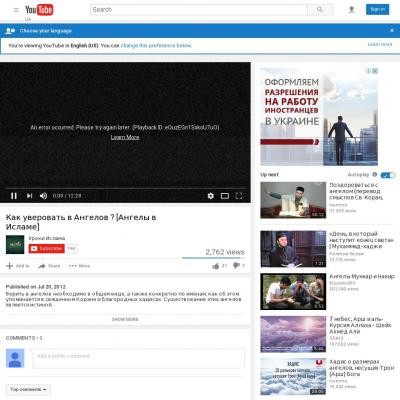Click the red Subscribe button
The width and height of the screenshot is (400, 400).
click(46, 249)
